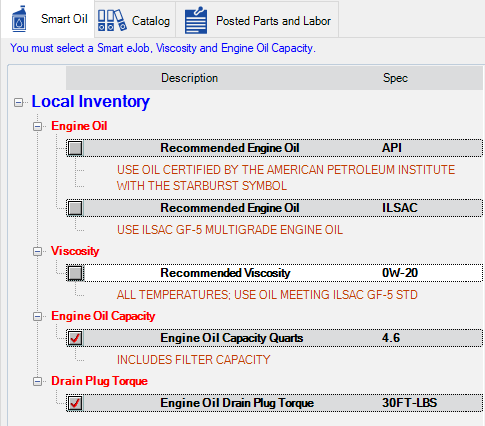Click the Description column header
The image size is (485, 426).
[x=189, y=78]
